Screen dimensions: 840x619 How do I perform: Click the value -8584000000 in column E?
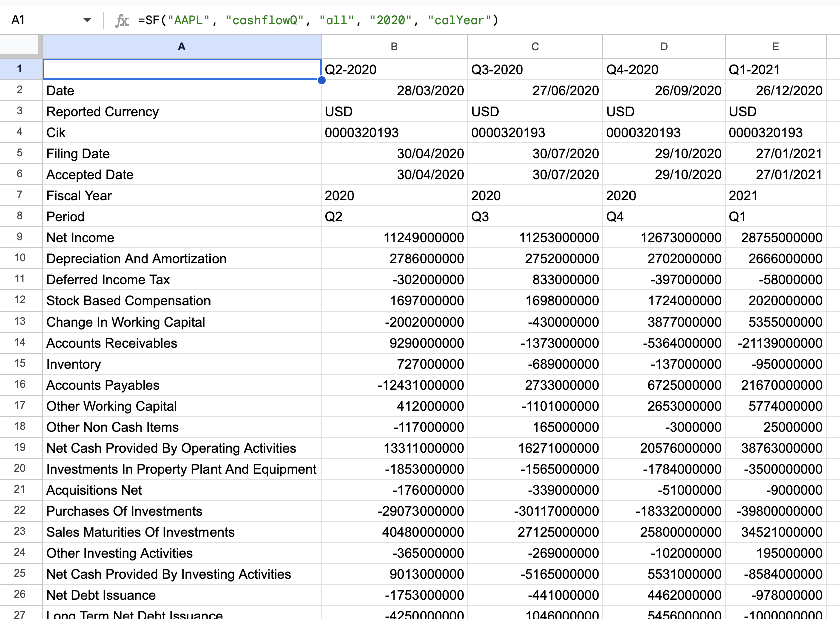(776, 574)
